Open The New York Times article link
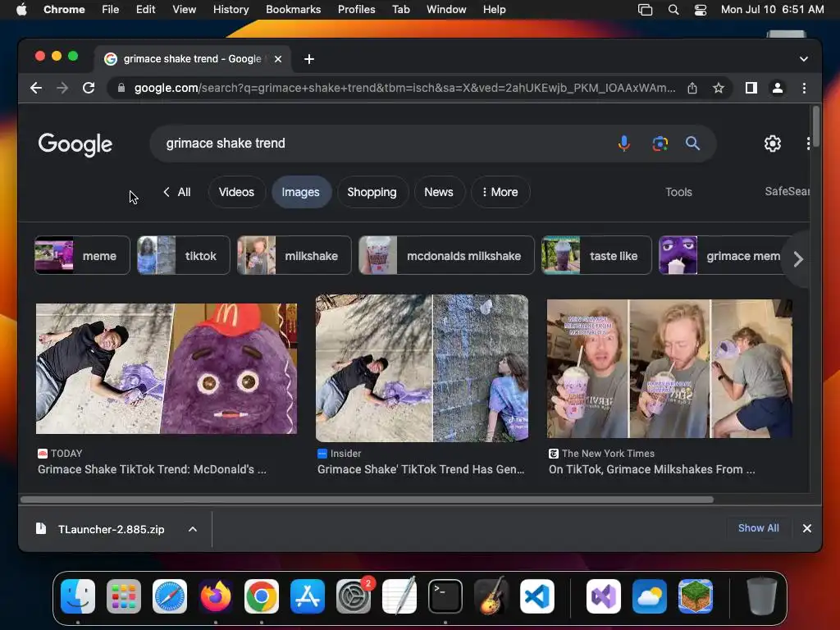840x630 pixels. [x=651, y=469]
